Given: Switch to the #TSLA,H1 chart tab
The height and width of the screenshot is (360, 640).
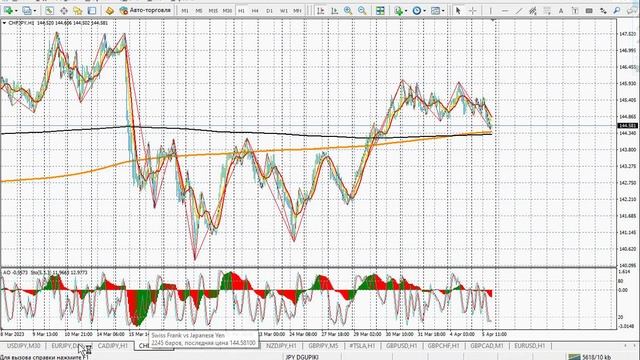Looking at the screenshot, I should (362, 346).
